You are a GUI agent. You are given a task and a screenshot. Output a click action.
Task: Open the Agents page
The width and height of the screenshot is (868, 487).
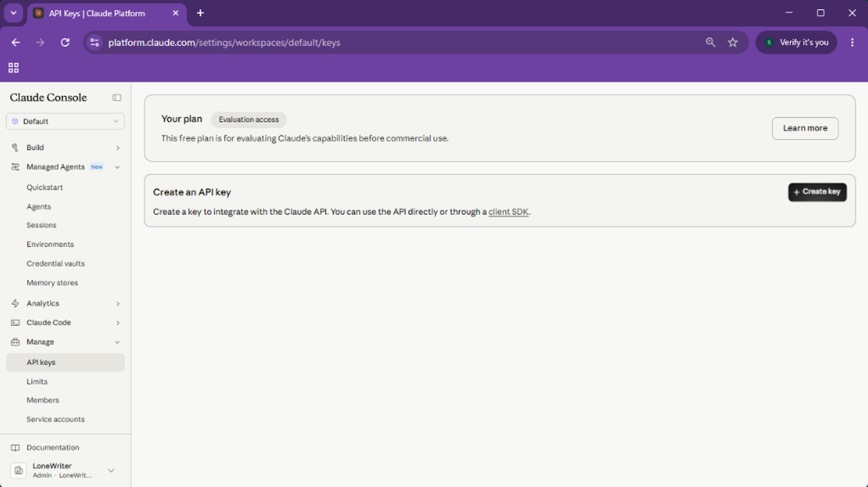pos(39,206)
